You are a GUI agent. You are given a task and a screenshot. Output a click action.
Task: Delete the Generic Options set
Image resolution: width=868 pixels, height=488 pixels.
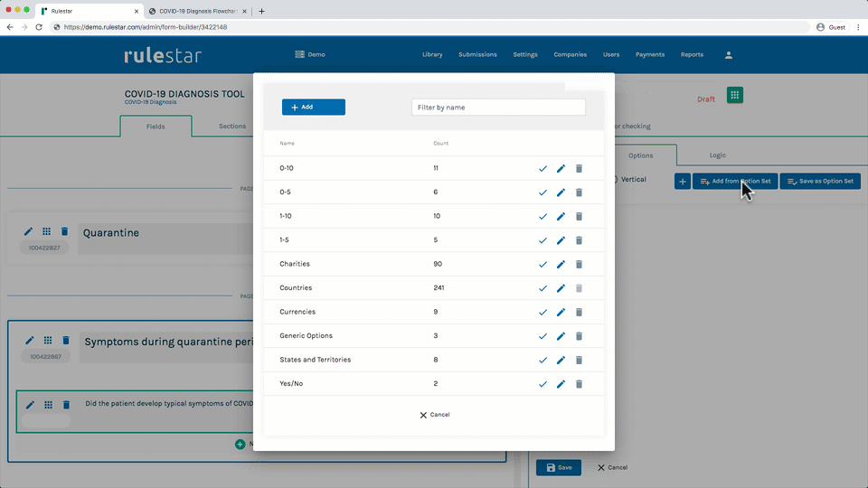(x=579, y=336)
